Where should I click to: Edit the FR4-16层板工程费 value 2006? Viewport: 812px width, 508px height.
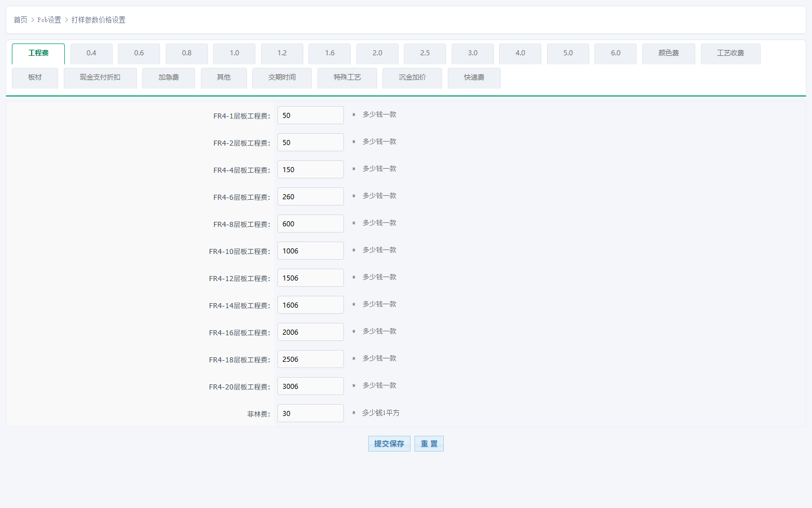[311, 332]
